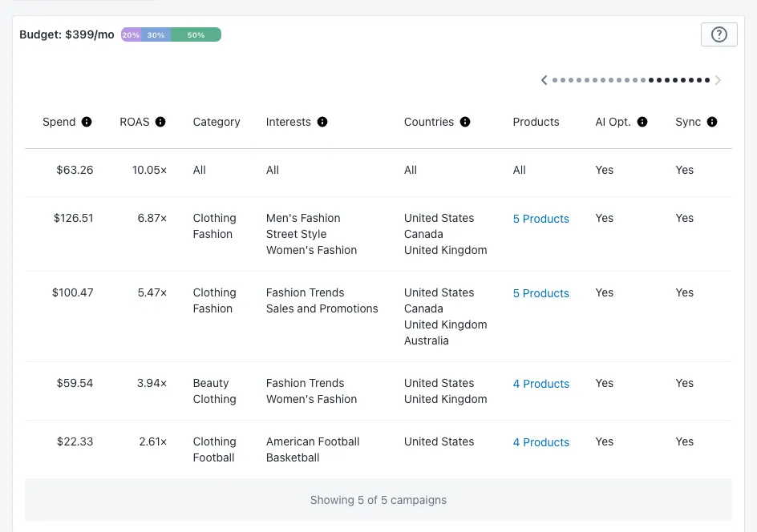This screenshot has height=532, width=757.
Task: Click the $100.47 spend value
Action: 72,292
